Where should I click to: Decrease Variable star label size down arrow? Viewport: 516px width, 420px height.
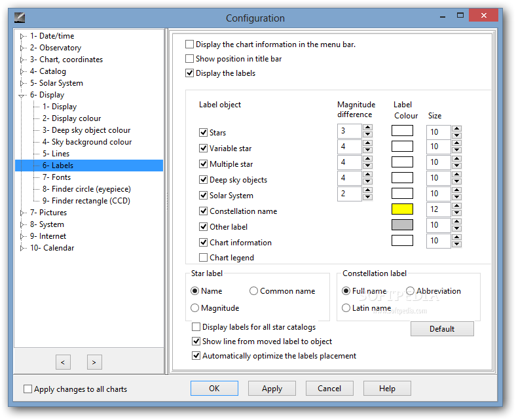tap(456, 150)
